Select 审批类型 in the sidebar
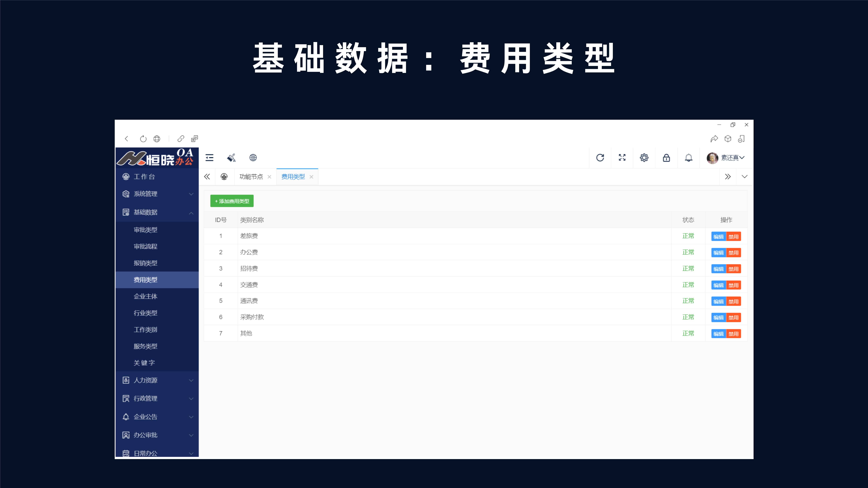Viewport: 868px width, 488px height. click(x=157, y=230)
